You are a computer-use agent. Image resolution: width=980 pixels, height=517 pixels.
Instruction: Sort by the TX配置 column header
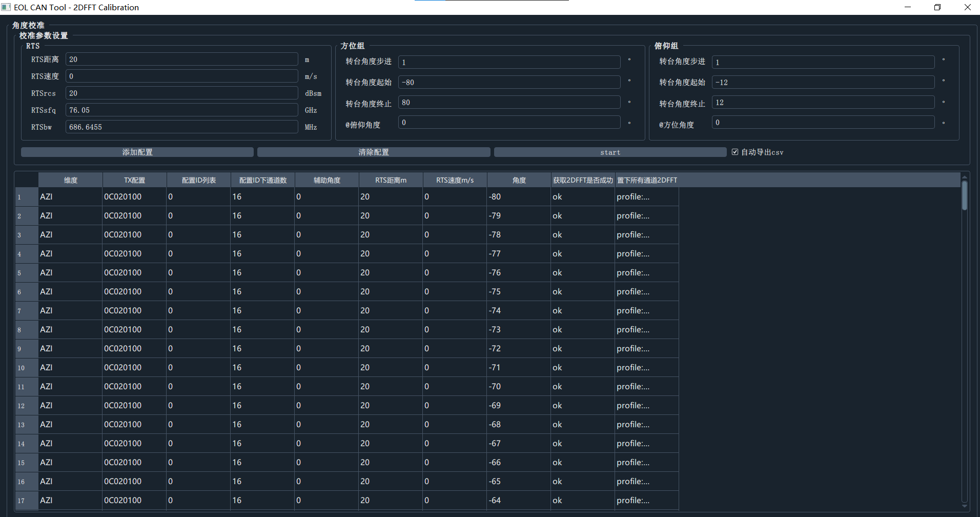(134, 180)
